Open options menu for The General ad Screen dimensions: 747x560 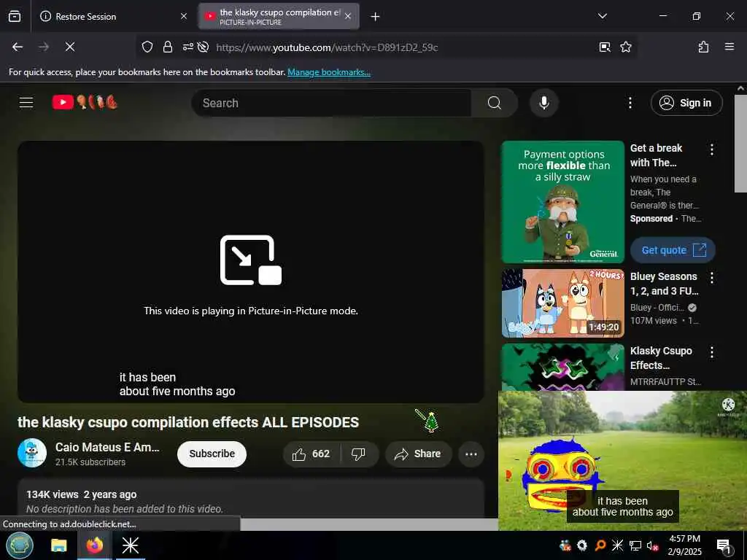(712, 149)
